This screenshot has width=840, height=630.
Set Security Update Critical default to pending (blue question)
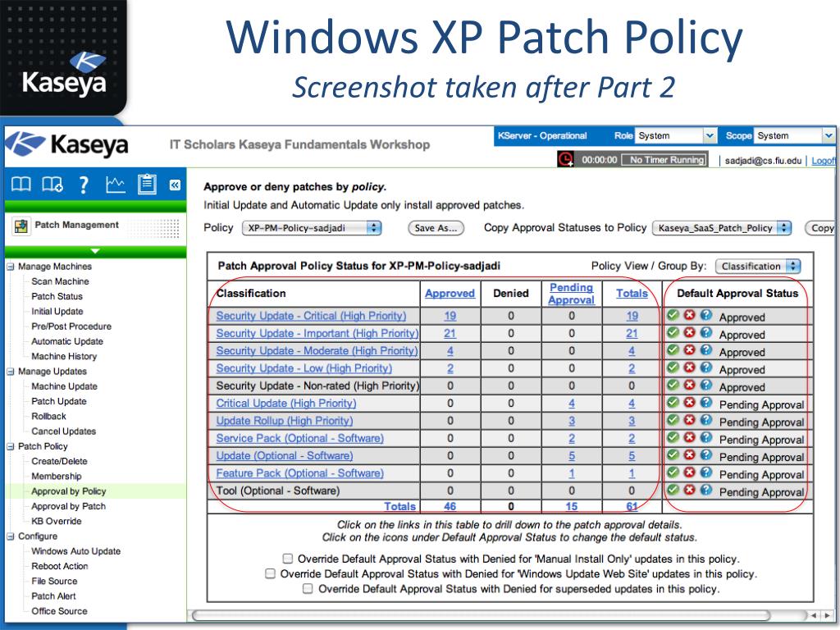[706, 316]
